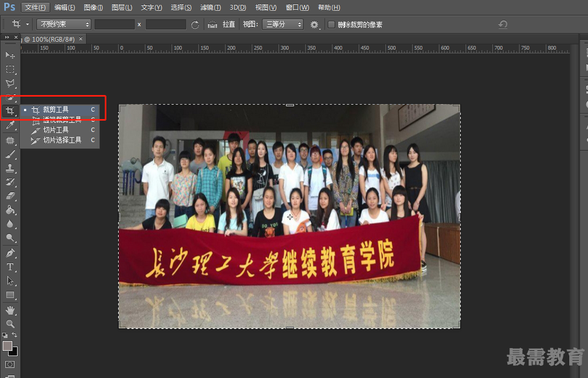This screenshot has height=378, width=588.
Task: Click the rotate crop orientation icon
Action: tap(195, 25)
